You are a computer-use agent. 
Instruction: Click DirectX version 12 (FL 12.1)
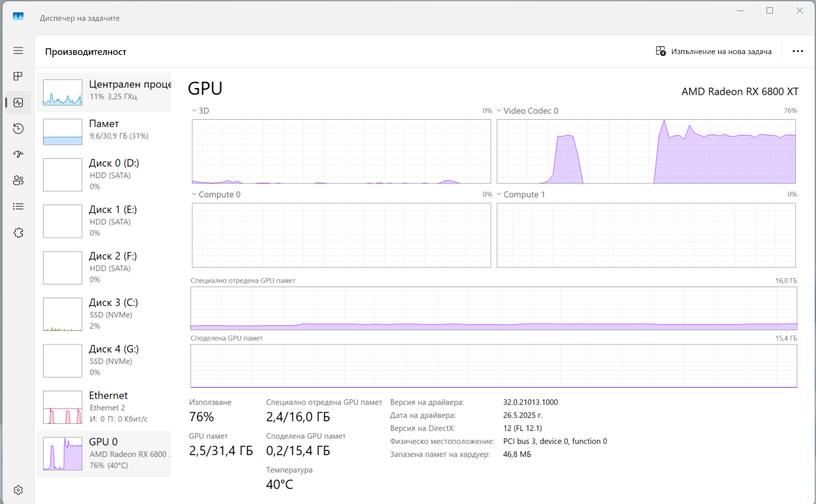(x=522, y=428)
